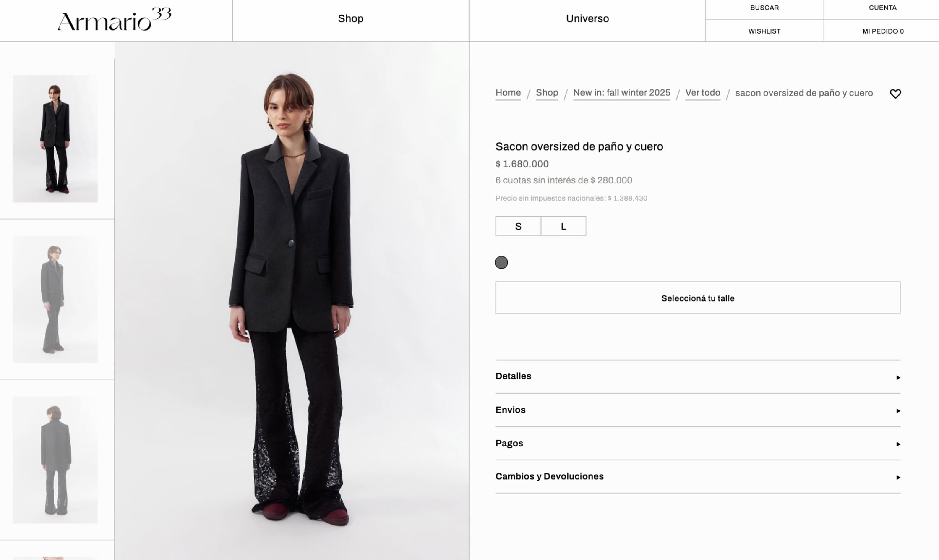The height and width of the screenshot is (560, 939).
Task: Show the side view thumbnail
Action: 55,299
